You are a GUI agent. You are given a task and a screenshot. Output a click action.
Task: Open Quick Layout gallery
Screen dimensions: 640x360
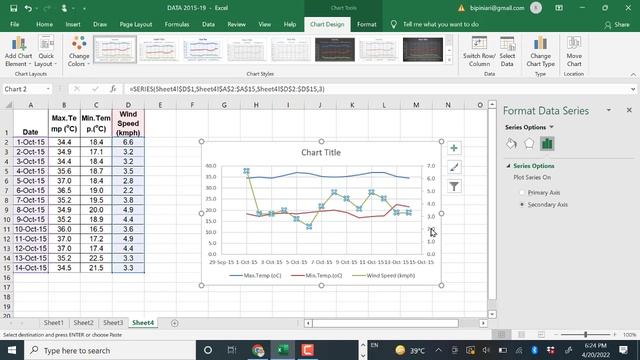46,51
